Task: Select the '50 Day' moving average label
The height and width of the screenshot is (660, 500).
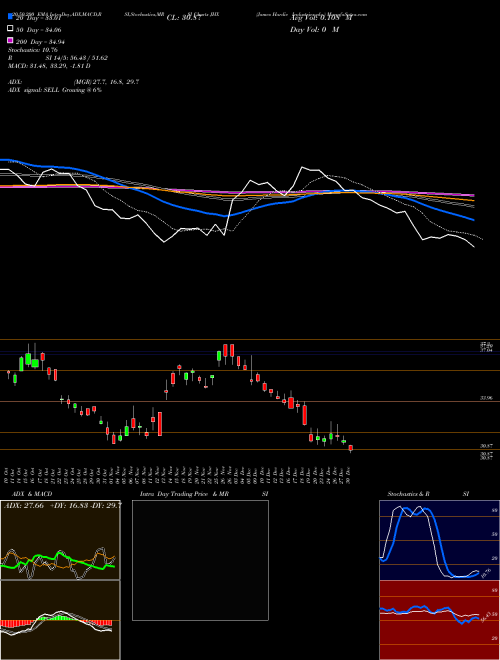Action: click(x=39, y=30)
